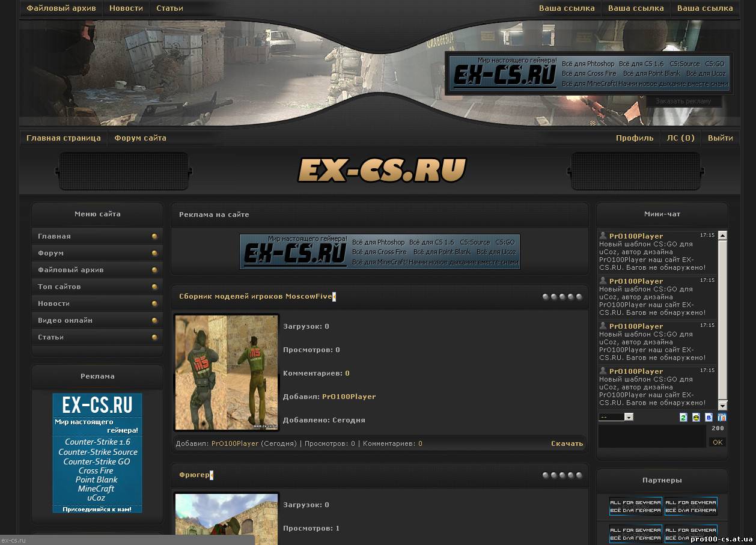Select 'Новости' in the site menu sidebar
The height and width of the screenshot is (545, 756).
click(x=97, y=303)
